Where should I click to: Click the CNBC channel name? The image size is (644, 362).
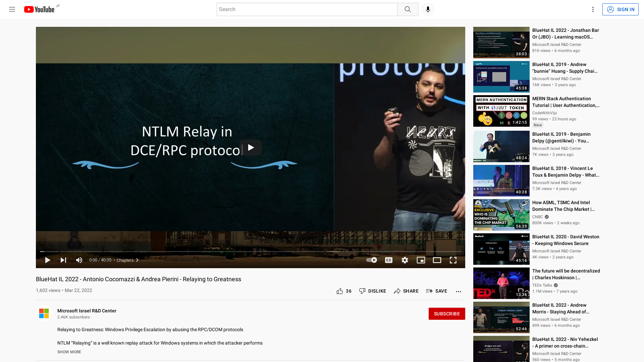pos(537,217)
